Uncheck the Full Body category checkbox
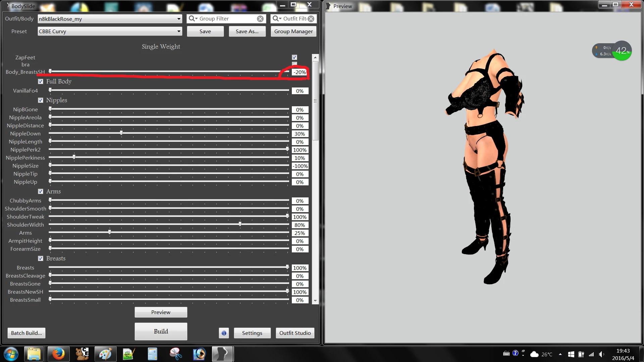Viewport: 644px width, 362px height. pyautogui.click(x=41, y=81)
